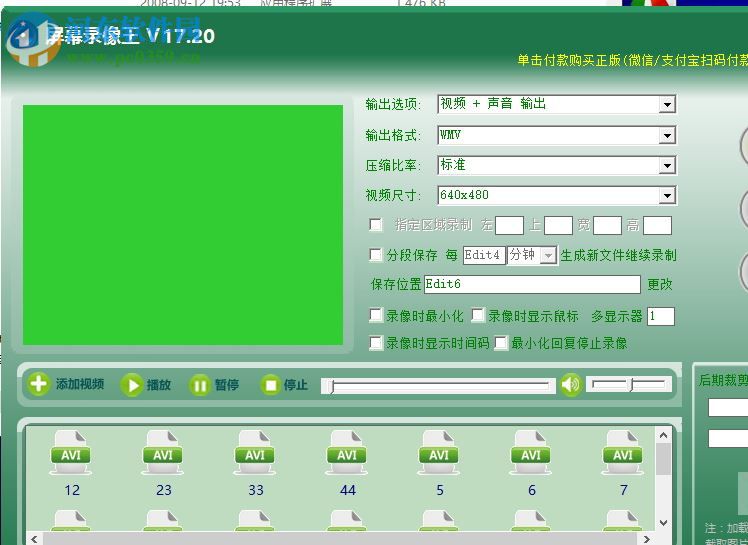Click the green Pause icon
This screenshot has height=545, width=748.
200,385
